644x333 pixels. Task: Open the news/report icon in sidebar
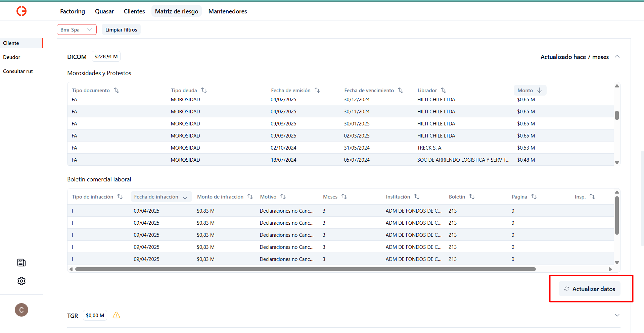(21, 263)
